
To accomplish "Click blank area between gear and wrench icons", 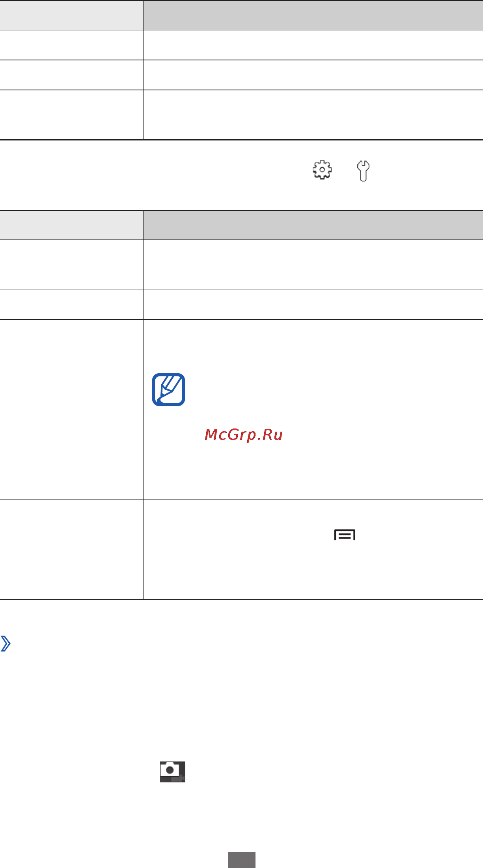I will (344, 170).
